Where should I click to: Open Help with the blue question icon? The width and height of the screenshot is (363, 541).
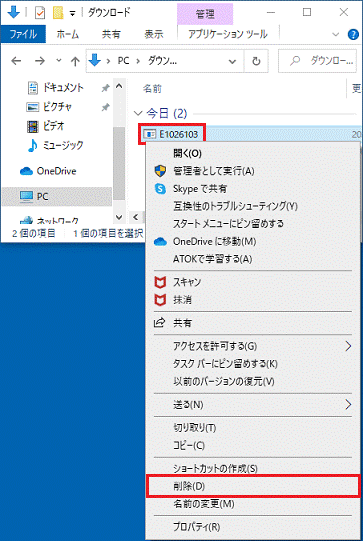pyautogui.click(x=353, y=35)
